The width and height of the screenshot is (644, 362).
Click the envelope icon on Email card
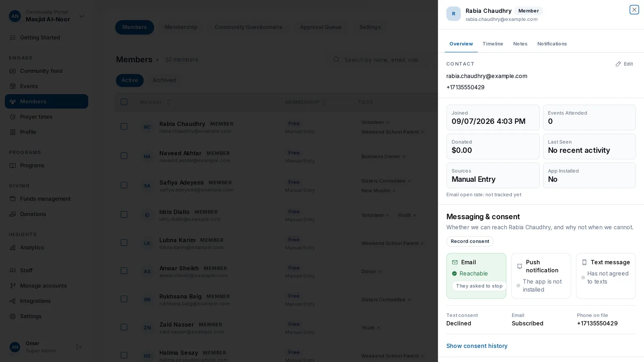[455, 262]
